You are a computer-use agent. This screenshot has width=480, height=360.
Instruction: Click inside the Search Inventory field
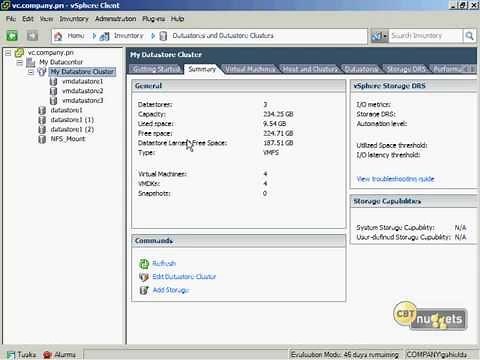point(426,36)
